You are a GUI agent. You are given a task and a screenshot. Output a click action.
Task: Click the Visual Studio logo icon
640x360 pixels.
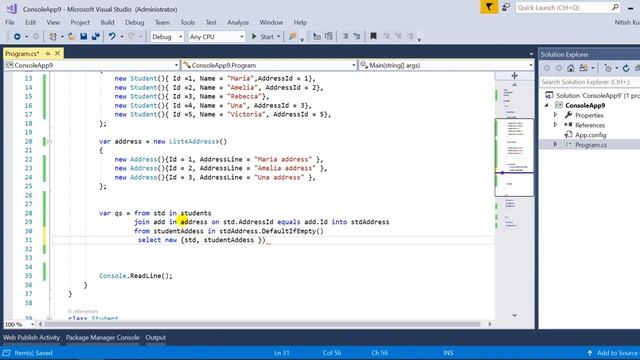pos(11,9)
